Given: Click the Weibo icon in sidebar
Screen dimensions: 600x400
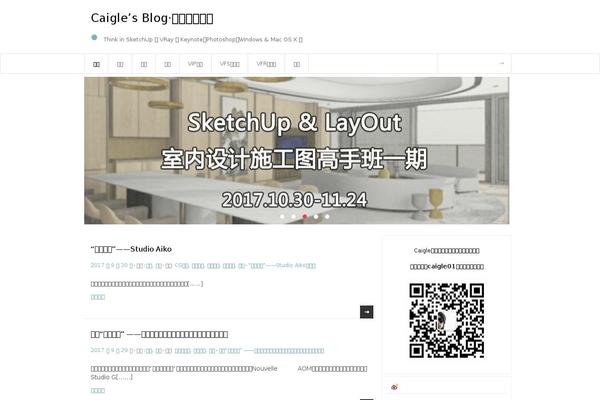Looking at the screenshot, I should [x=395, y=387].
